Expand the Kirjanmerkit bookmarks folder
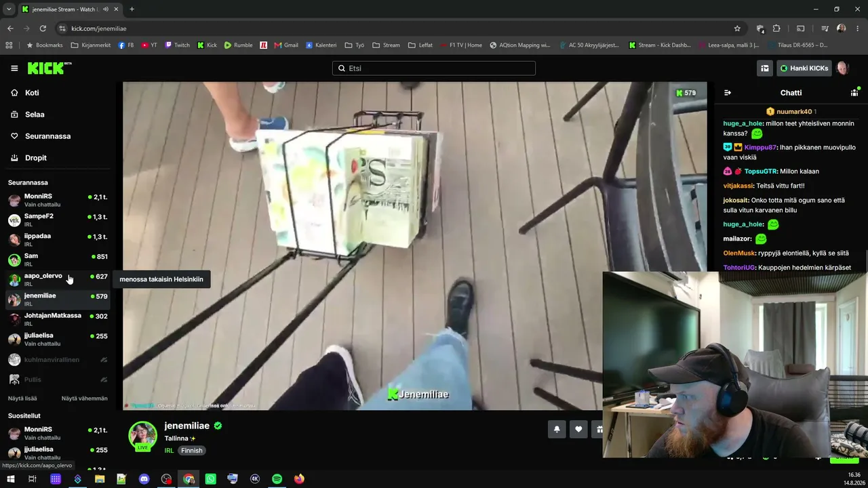Image resolution: width=868 pixels, height=488 pixels. 92,45
